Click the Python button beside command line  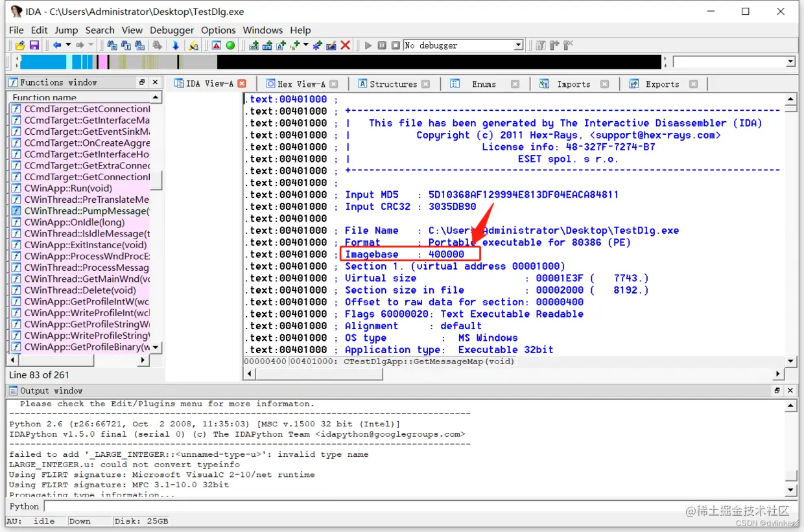point(25,506)
